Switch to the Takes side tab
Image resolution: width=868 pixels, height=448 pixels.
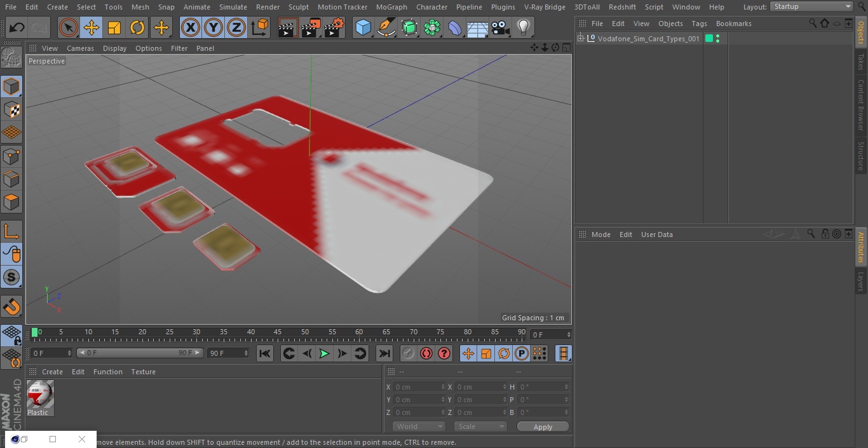861,62
